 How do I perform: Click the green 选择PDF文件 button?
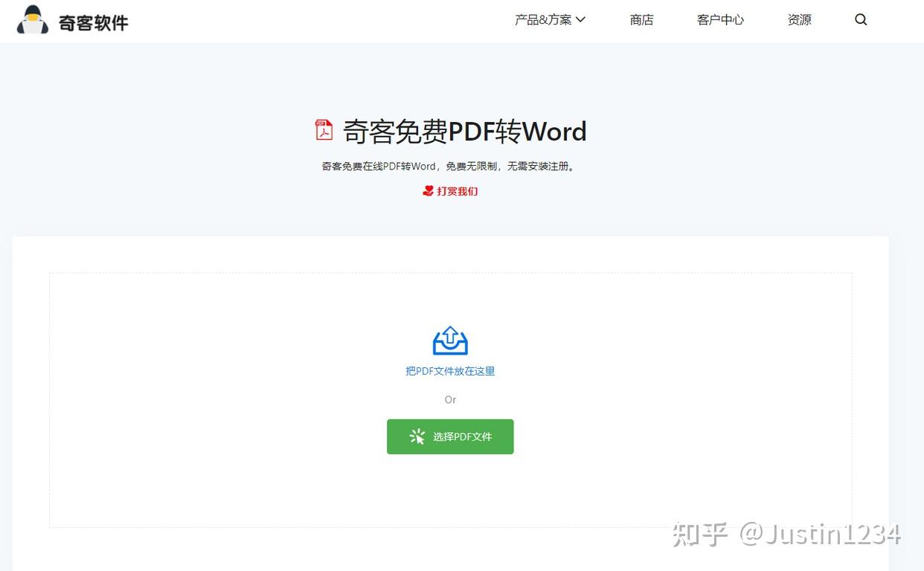coord(450,436)
